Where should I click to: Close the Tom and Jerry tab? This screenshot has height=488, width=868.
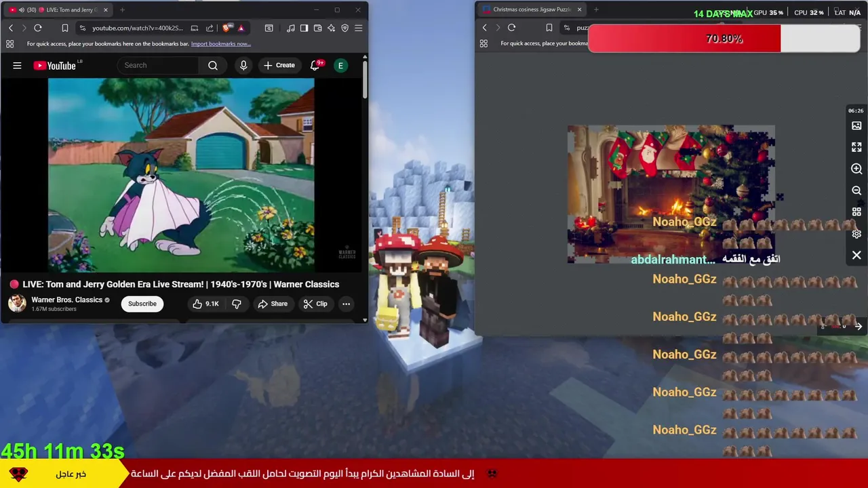105,10
